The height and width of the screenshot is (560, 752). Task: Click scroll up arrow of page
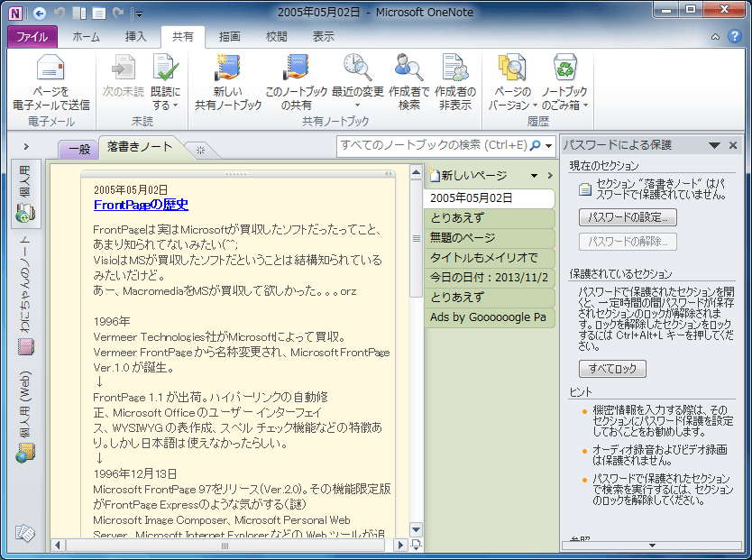click(417, 172)
